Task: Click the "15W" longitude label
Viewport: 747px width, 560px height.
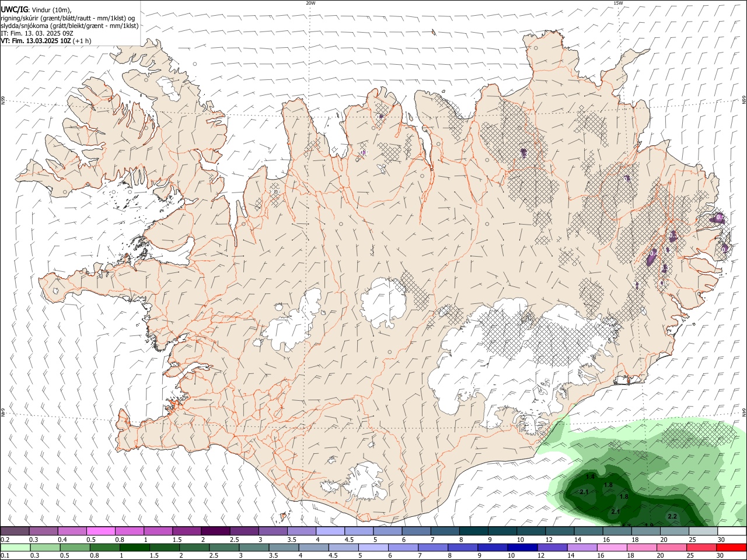Action: [618, 3]
